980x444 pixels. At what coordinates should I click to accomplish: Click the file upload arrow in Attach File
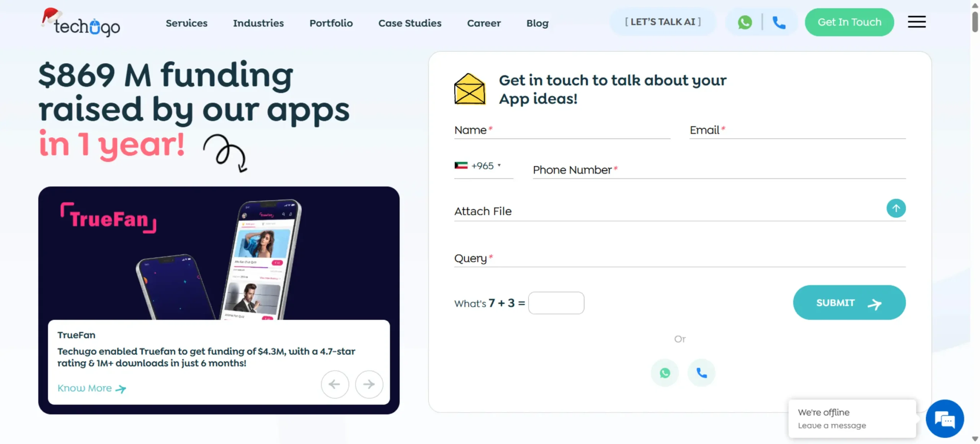click(896, 208)
